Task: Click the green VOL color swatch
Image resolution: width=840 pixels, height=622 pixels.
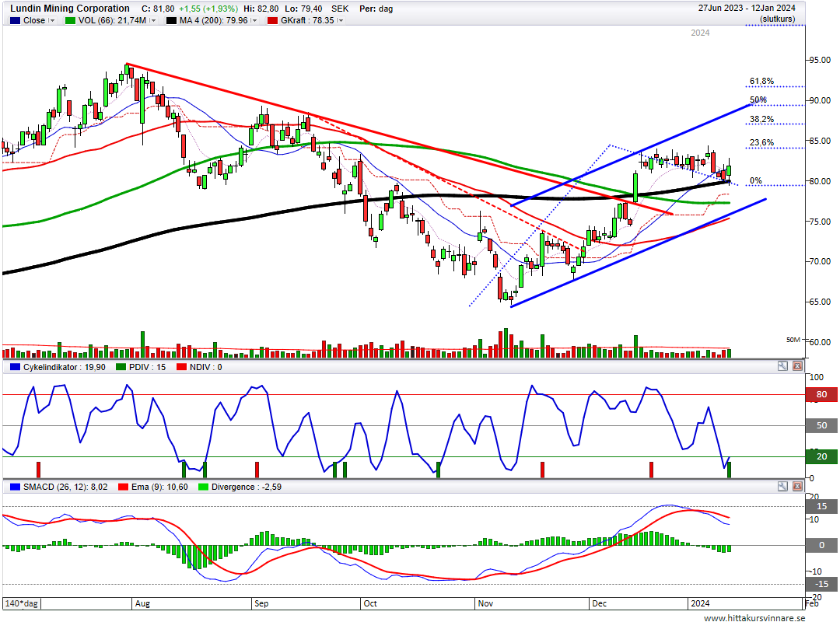Action: pos(70,20)
